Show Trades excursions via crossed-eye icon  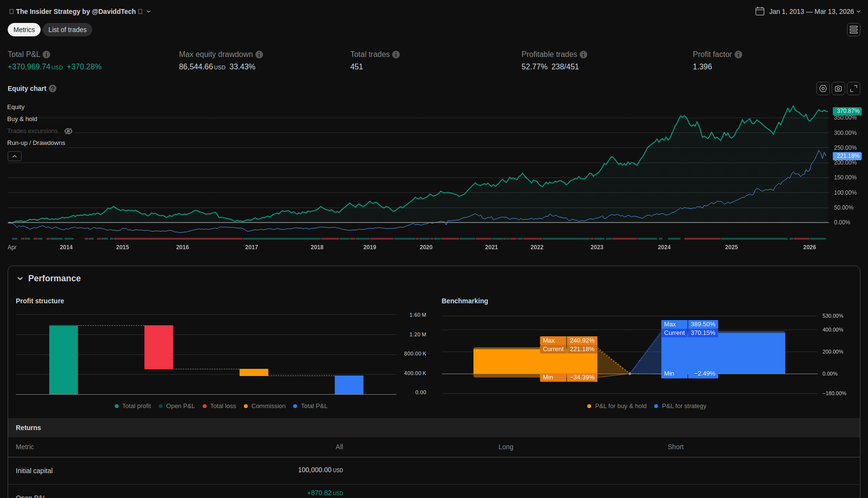point(68,131)
